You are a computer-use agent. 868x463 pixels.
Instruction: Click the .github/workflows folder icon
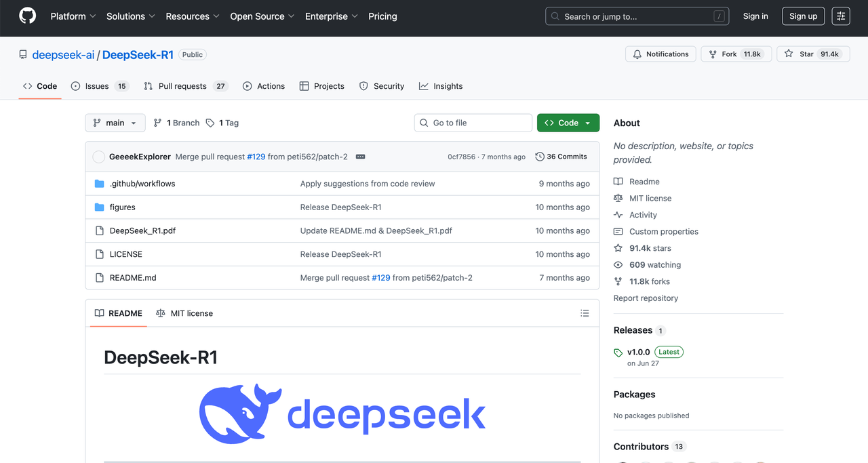coord(100,184)
